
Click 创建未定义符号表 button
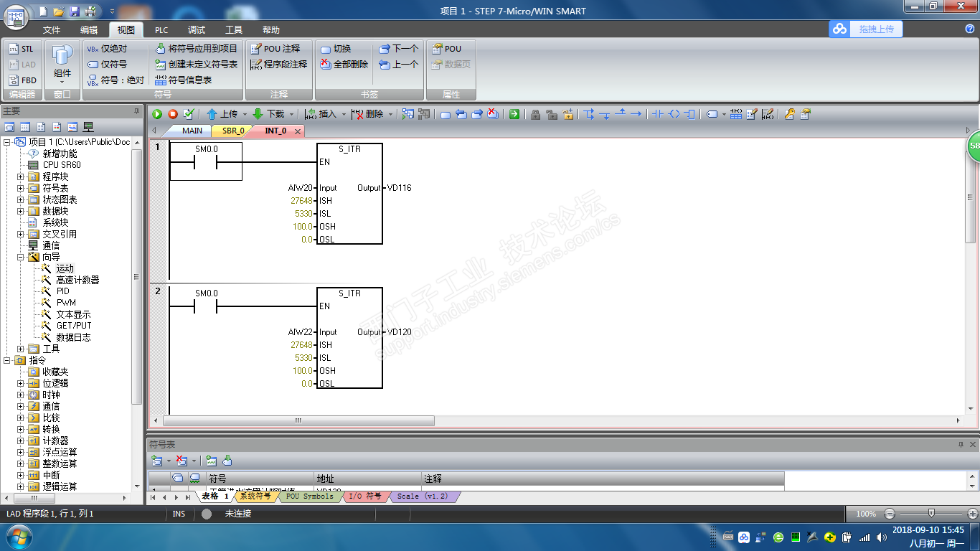[196, 65]
